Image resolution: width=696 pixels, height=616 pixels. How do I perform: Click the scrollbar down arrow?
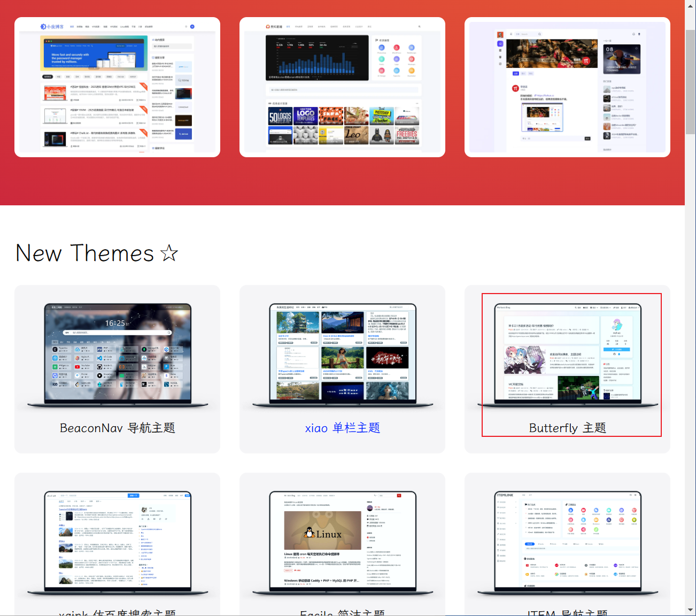[690, 610]
